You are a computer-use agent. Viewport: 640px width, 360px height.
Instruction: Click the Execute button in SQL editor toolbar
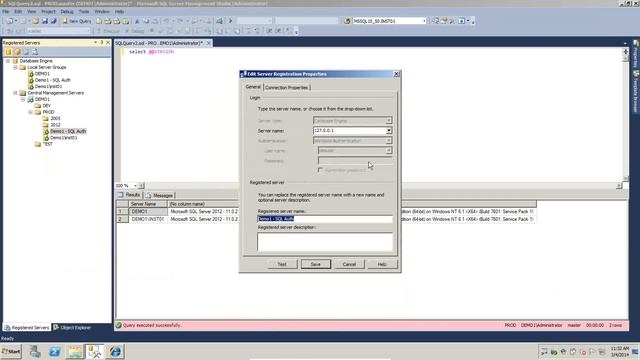108,31
